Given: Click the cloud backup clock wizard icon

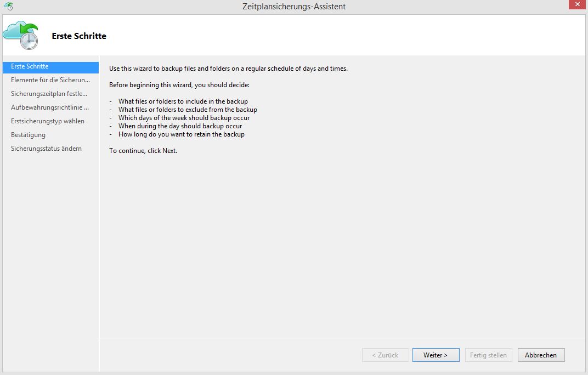Looking at the screenshot, I should point(21,36).
